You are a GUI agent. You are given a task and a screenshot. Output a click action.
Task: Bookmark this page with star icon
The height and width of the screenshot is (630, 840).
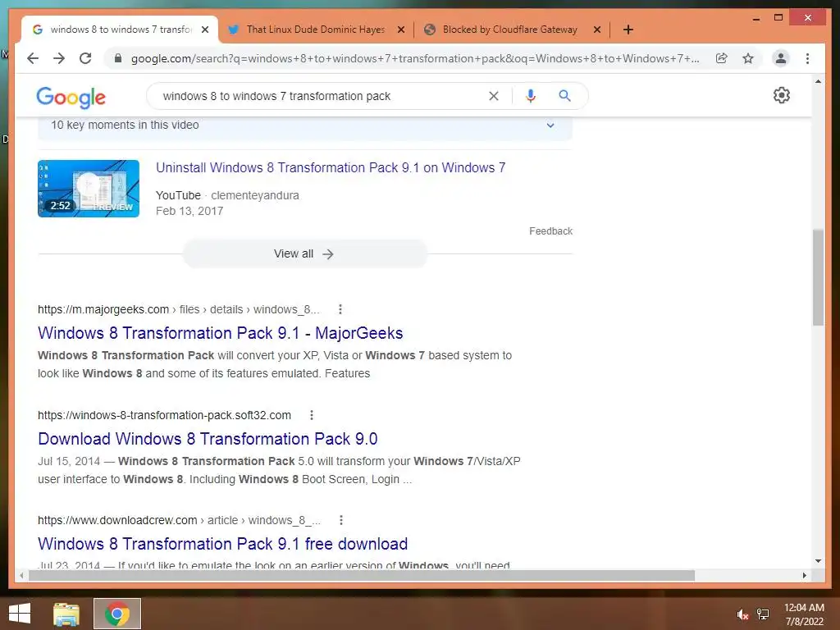pyautogui.click(x=748, y=58)
